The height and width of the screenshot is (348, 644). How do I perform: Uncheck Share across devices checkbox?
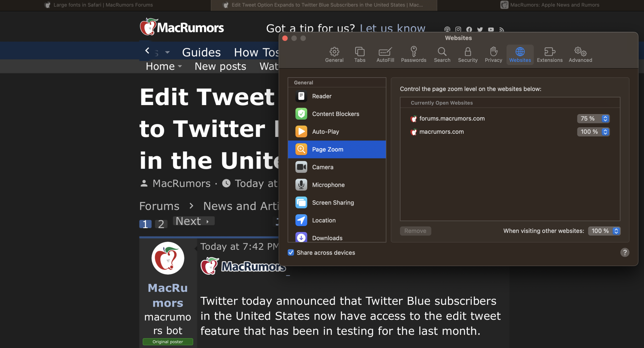point(291,253)
